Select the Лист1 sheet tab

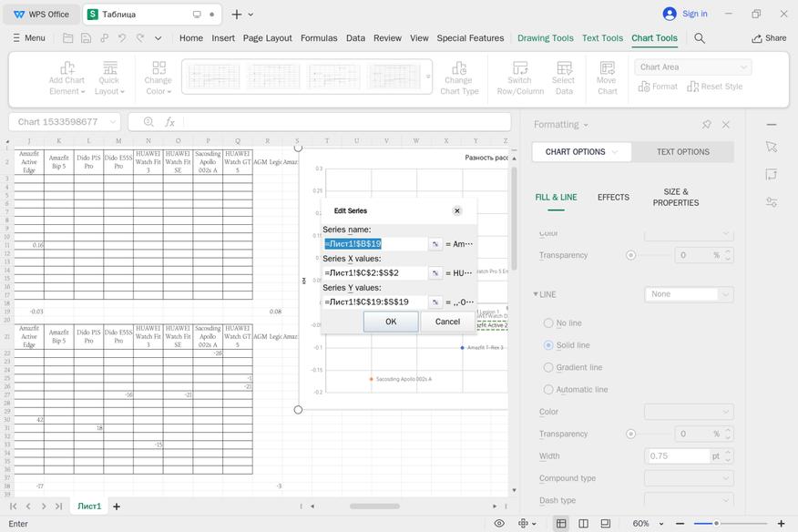[89, 506]
